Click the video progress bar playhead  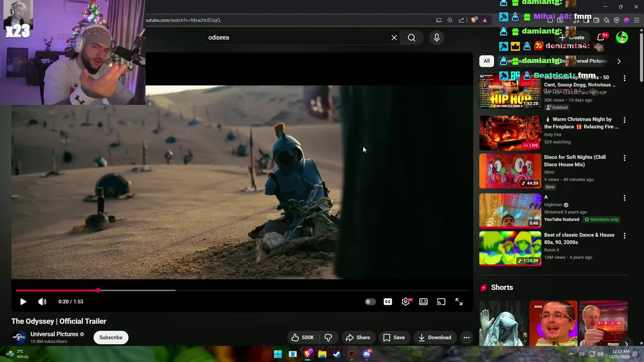pos(98,291)
